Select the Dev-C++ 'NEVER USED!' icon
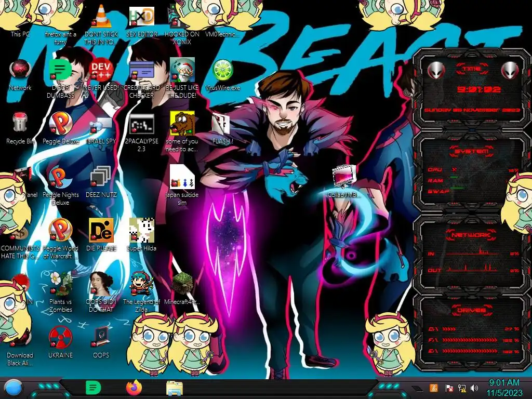This screenshot has height=399, width=532. 101,75
